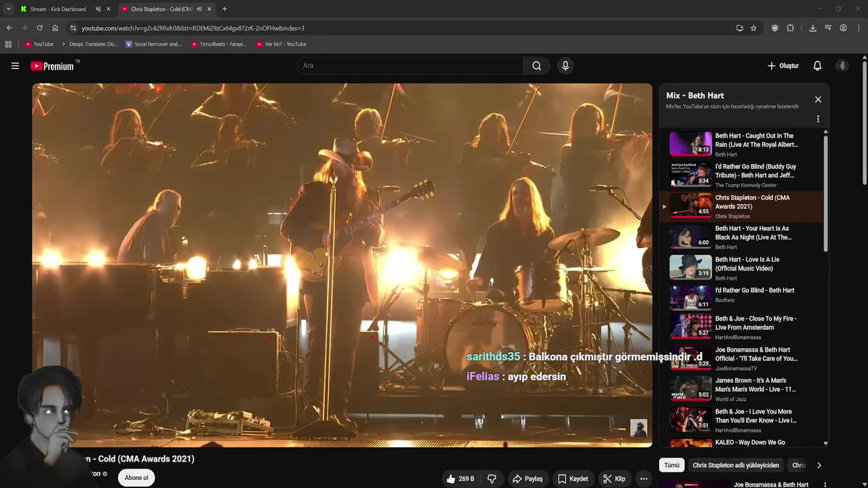This screenshot has height=488, width=868.
Task: Open the apps grid in bookmarks bar
Action: tap(8, 44)
